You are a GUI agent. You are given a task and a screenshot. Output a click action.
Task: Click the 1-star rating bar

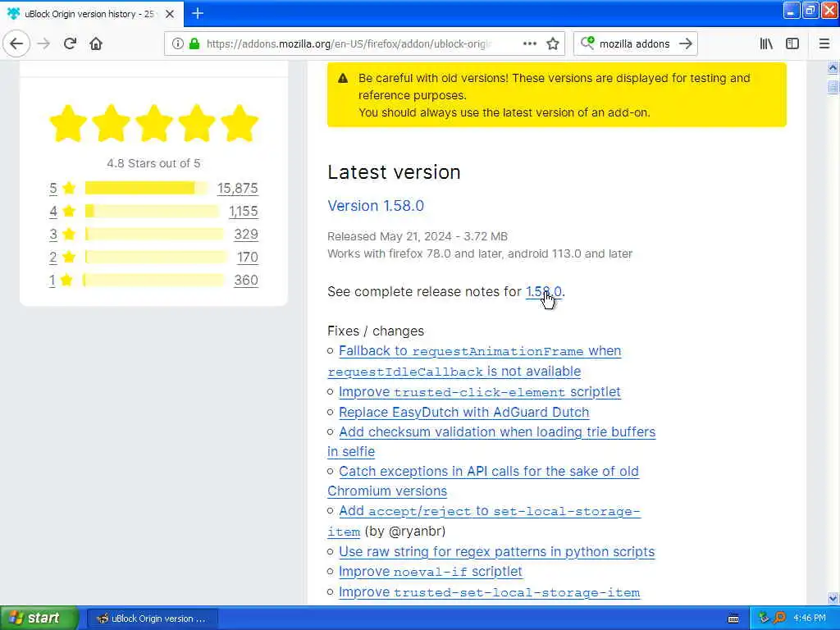click(x=153, y=281)
